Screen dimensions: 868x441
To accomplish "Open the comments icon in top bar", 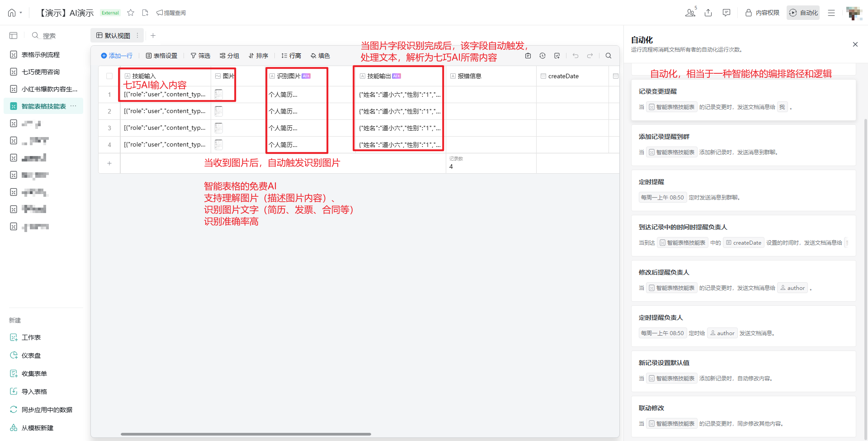I will (726, 13).
